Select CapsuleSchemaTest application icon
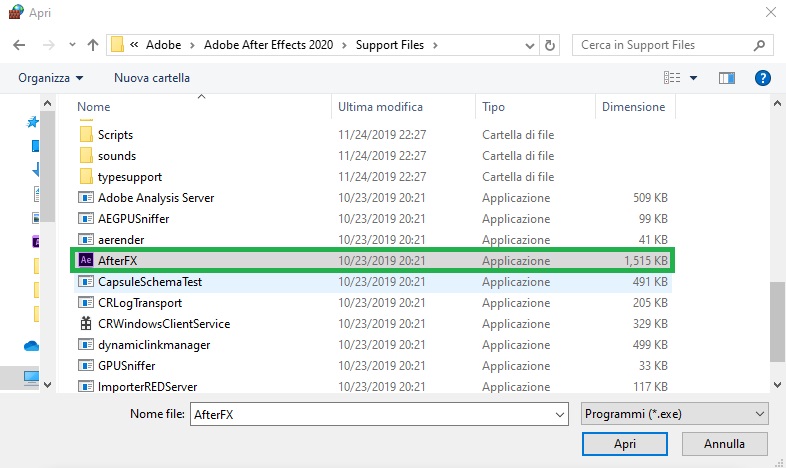786x468 pixels. [x=86, y=282]
